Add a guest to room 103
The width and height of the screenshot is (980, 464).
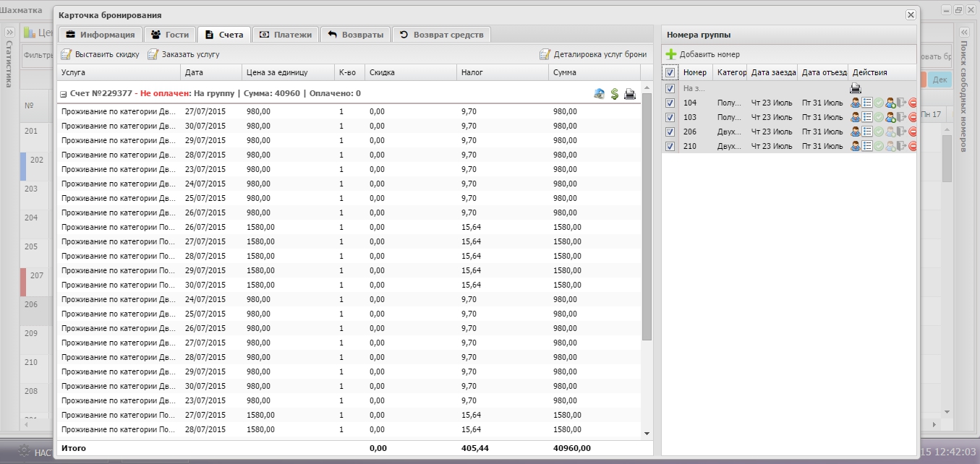pyautogui.click(x=890, y=117)
